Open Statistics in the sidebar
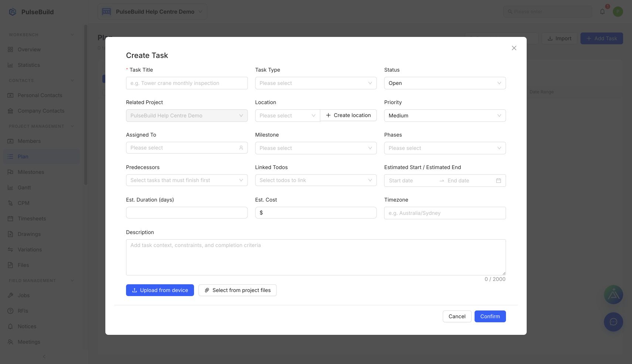 pos(41,65)
